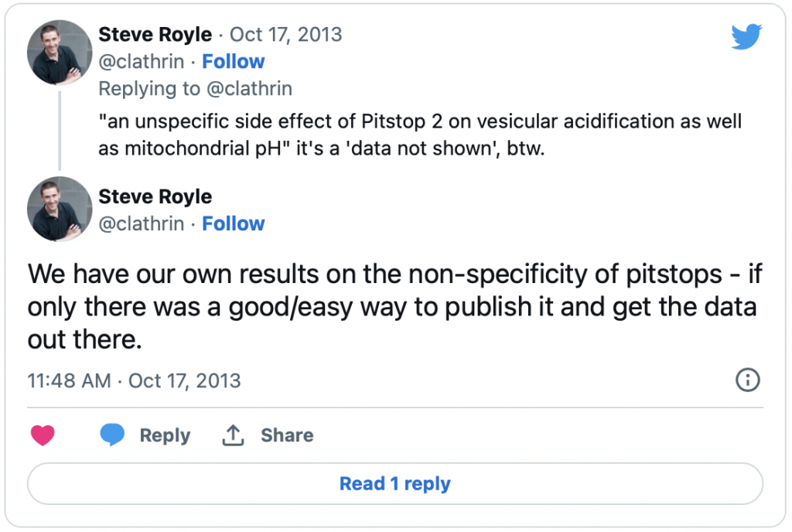Open Steve Royle's second profile photo
Screen dimensions: 792x532
(x=60, y=209)
